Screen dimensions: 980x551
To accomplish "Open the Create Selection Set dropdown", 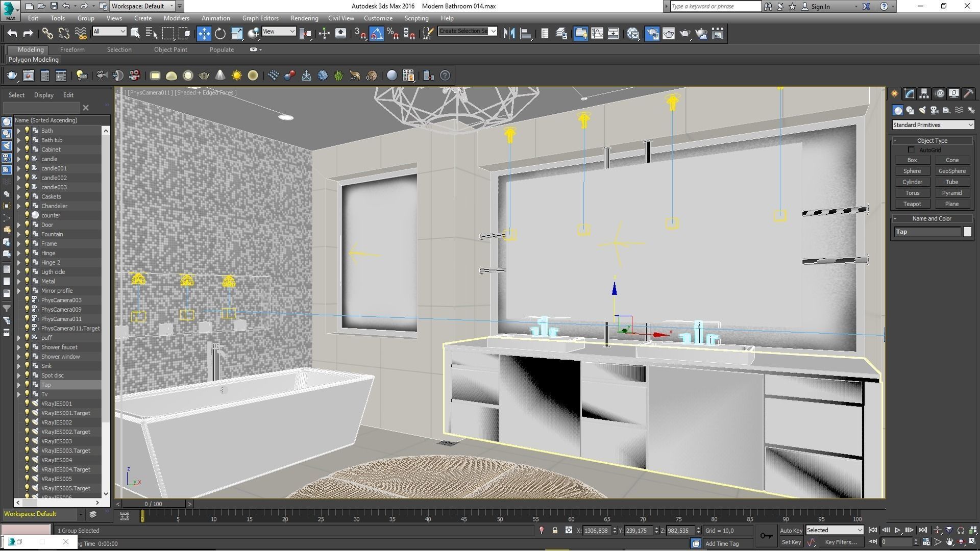I will (x=467, y=31).
